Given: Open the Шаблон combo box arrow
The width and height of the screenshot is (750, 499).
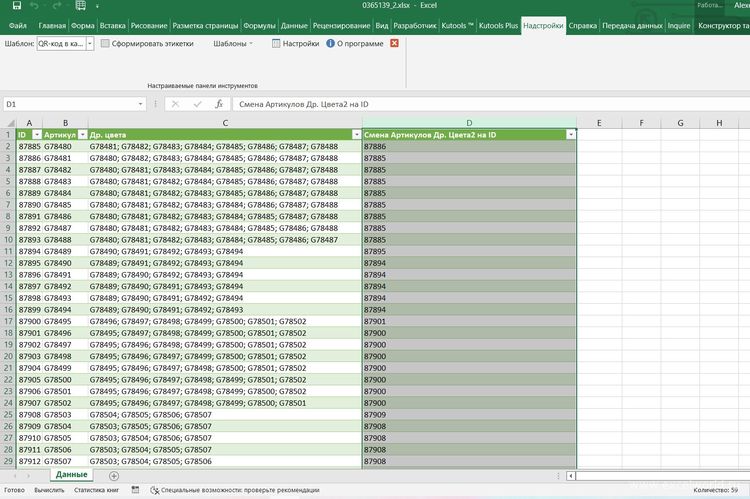Looking at the screenshot, I should pyautogui.click(x=90, y=44).
